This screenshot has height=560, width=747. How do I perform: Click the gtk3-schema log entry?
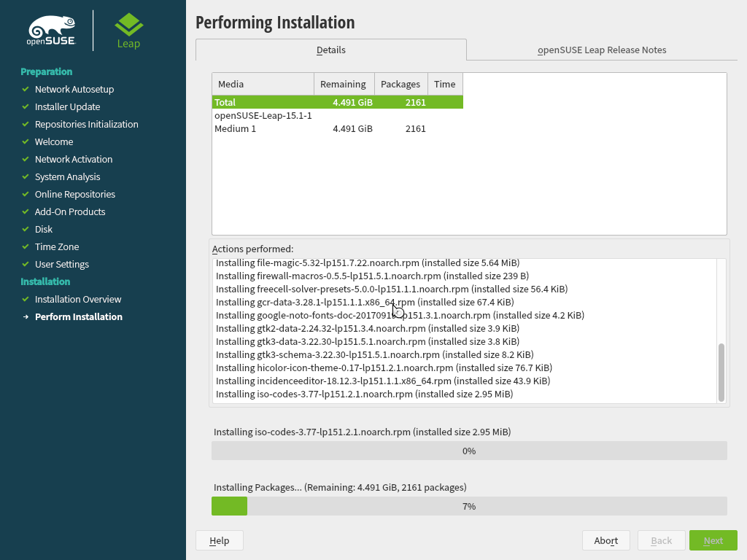pyautogui.click(x=374, y=355)
